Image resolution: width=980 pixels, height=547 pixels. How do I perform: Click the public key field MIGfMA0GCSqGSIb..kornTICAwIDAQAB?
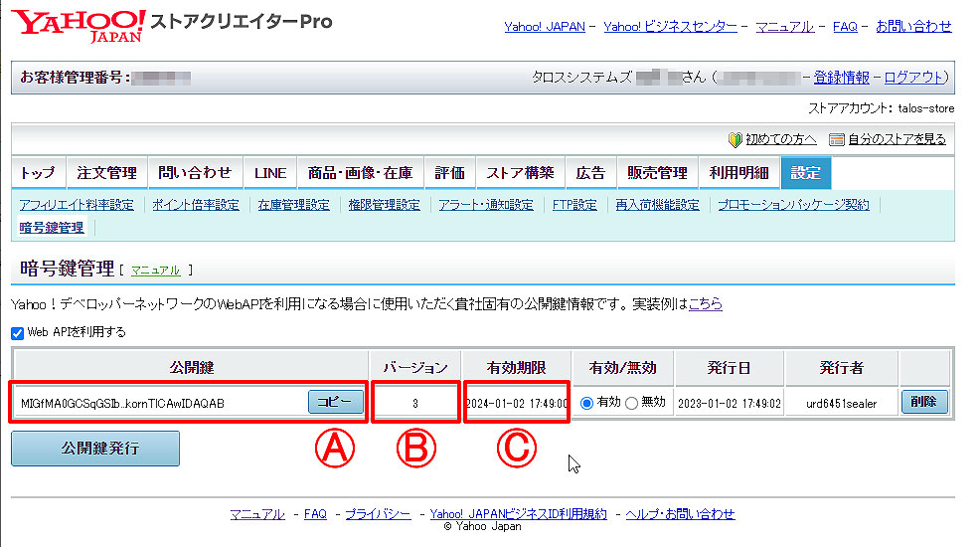[122, 404]
